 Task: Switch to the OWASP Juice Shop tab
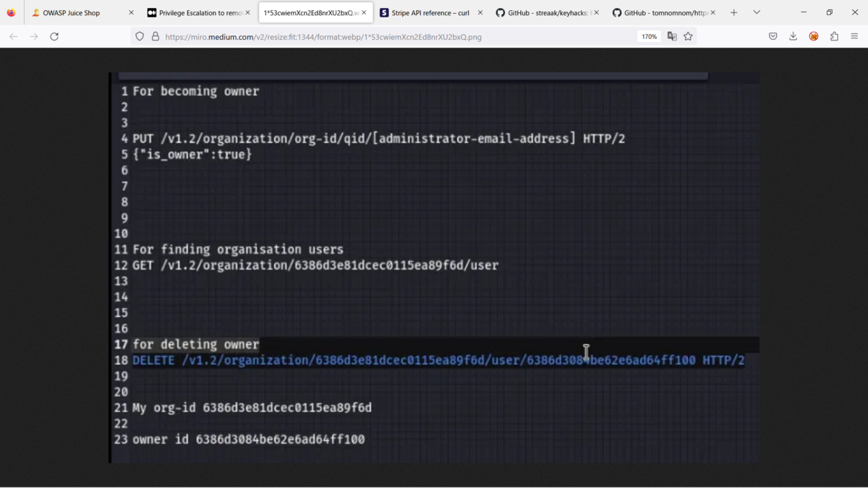click(81, 12)
